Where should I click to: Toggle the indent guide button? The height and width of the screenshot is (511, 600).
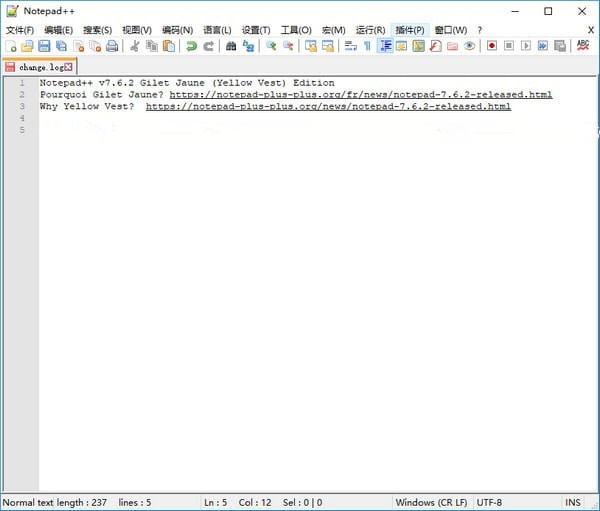point(385,46)
